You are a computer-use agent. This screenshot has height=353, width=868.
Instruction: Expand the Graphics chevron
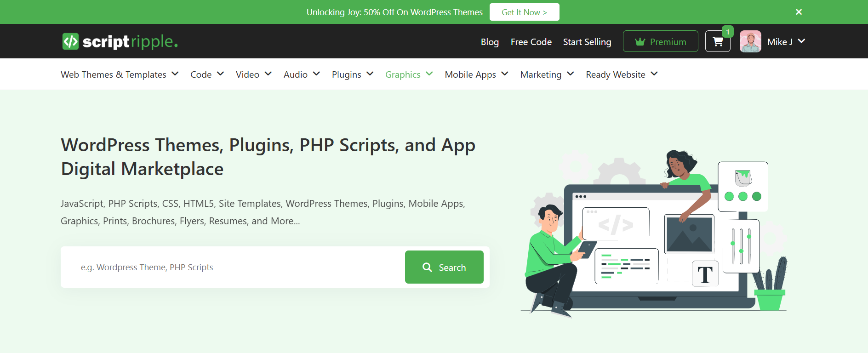tap(429, 74)
